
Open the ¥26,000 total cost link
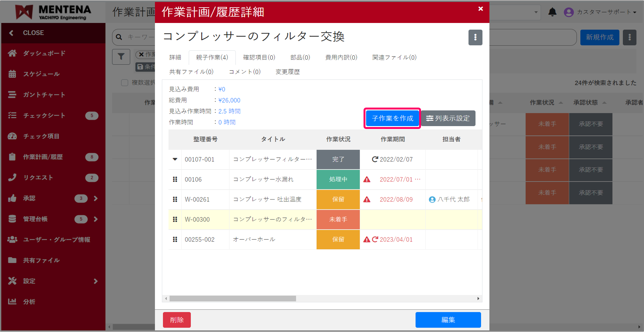[229, 100]
